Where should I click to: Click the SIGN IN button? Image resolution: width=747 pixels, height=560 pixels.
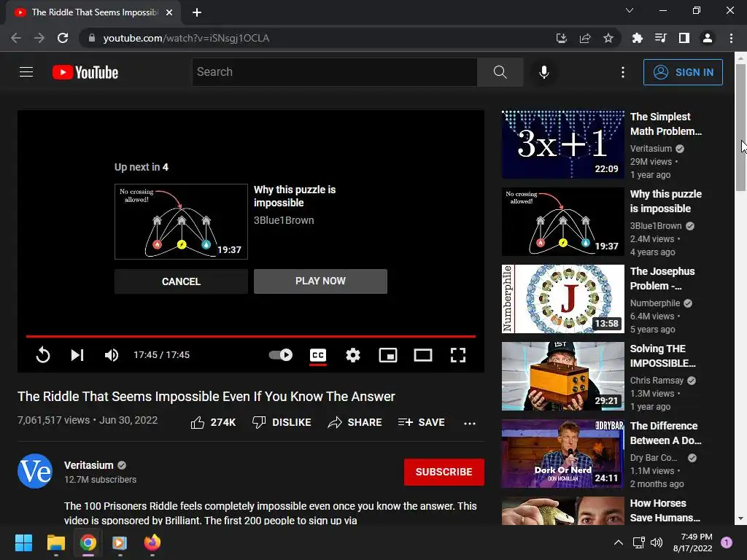tap(683, 72)
